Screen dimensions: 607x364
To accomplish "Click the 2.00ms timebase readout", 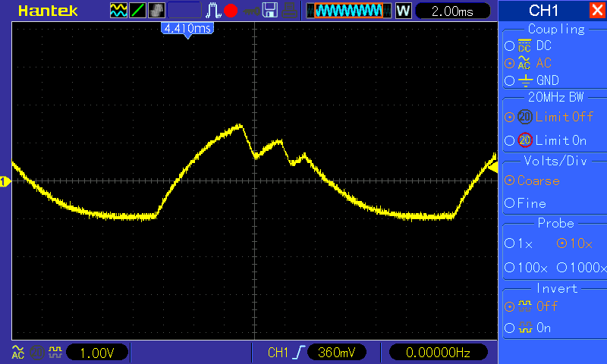I will (x=452, y=11).
